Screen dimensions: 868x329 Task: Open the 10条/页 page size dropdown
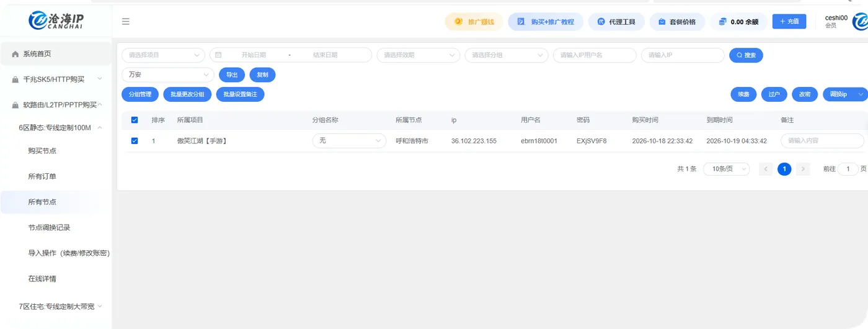tap(726, 169)
